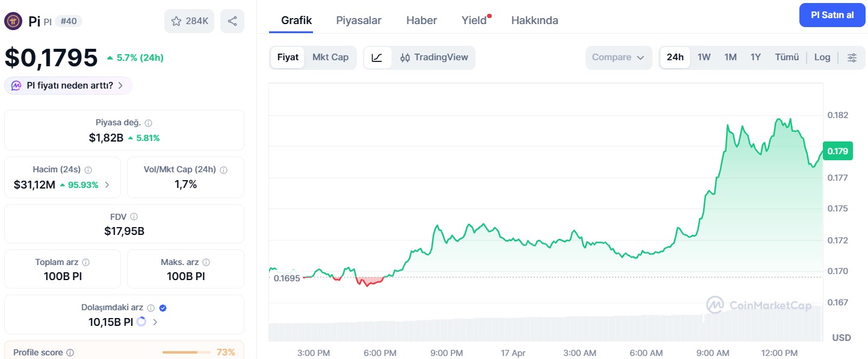Show info icon next to FDV
Viewport: 868px width, 359px height.
134,216
